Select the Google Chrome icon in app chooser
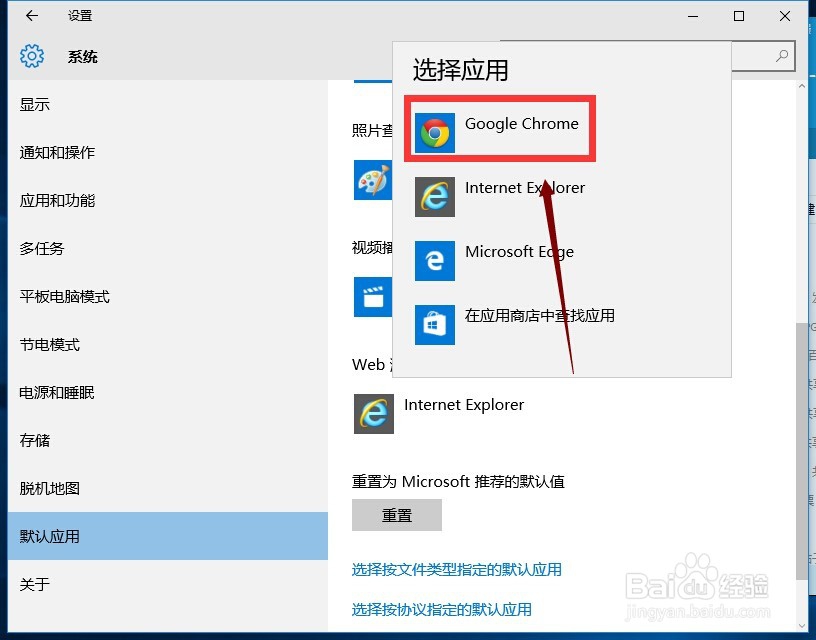 tap(435, 133)
